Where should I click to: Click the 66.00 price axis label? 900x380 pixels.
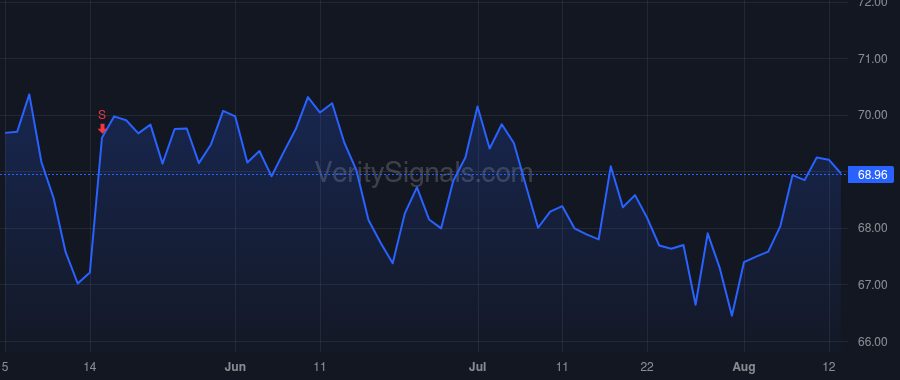pyautogui.click(x=871, y=342)
